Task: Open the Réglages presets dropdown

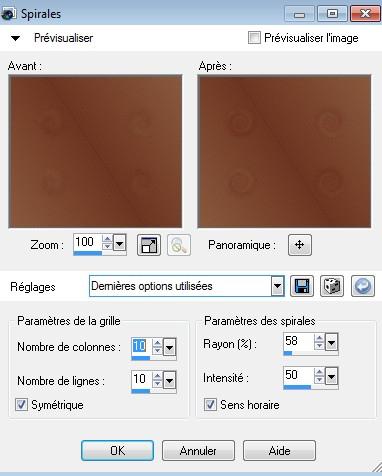Action: (x=277, y=286)
